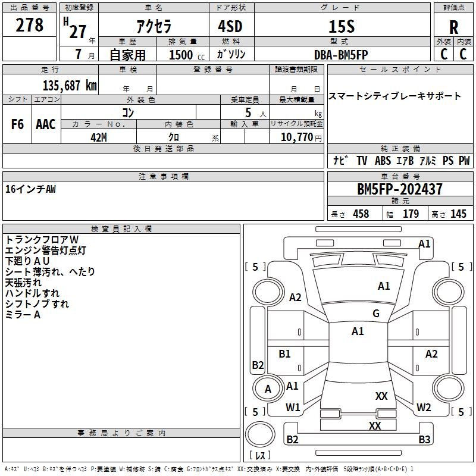Click the ナビ equipment entry
Viewport: 476px width, 476px height.
pos(340,160)
